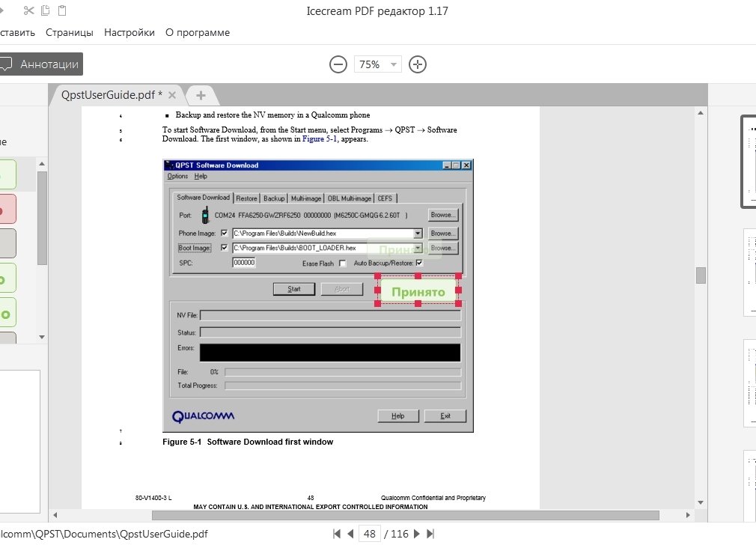Go to the previous page
Image resolution: width=756 pixels, height=545 pixels.
coord(350,534)
